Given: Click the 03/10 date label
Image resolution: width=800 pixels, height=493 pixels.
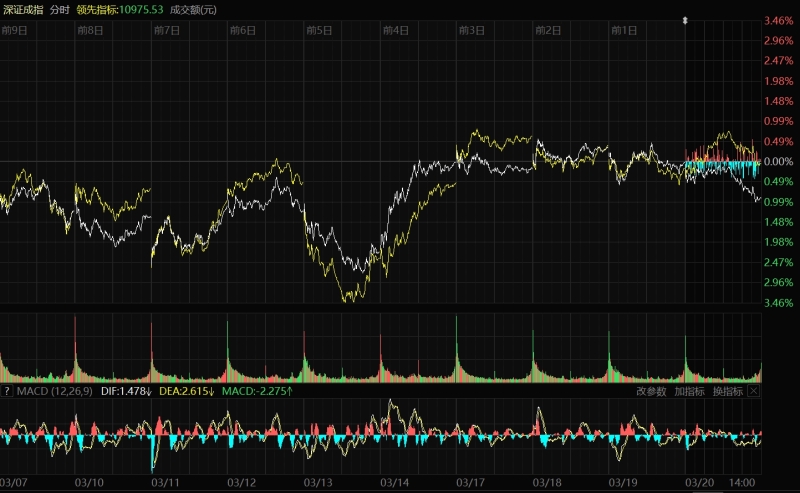Looking at the screenshot, I should [x=89, y=483].
